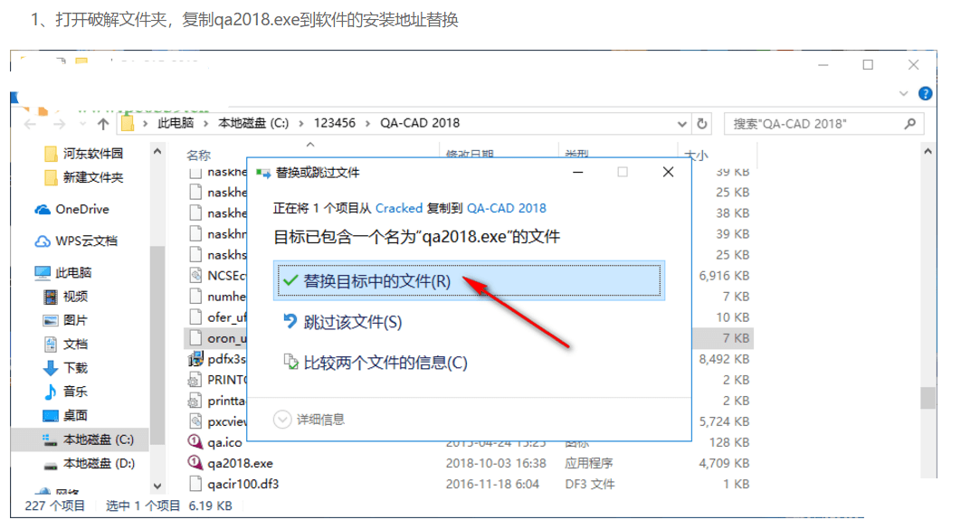The height and width of the screenshot is (529, 980).
Task: Click the magnifier search icon
Action: tap(910, 124)
